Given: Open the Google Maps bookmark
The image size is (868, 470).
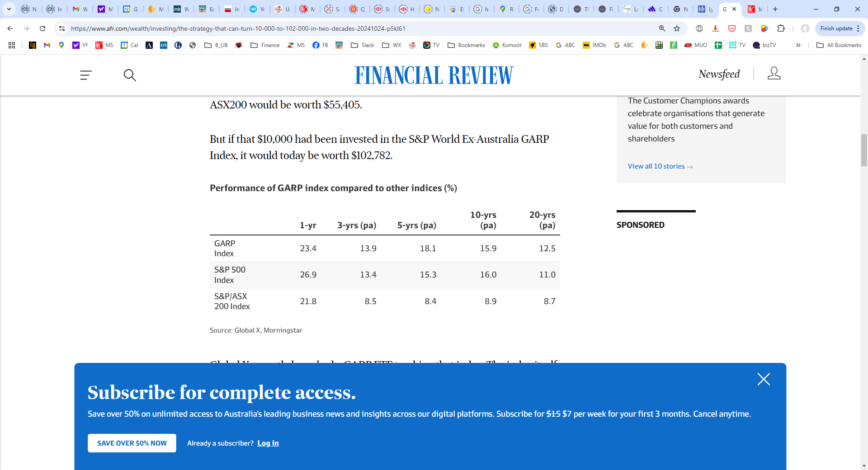Looking at the screenshot, I should click(x=61, y=45).
